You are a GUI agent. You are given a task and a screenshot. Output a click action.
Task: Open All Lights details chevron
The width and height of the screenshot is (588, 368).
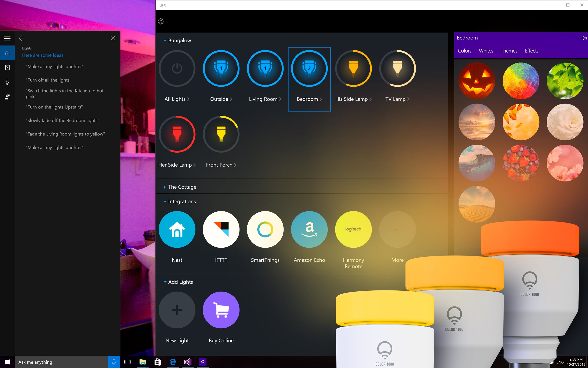[x=188, y=99]
